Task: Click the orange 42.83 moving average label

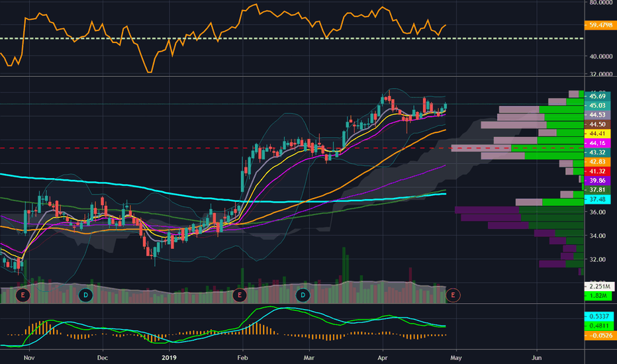Action: (597, 161)
